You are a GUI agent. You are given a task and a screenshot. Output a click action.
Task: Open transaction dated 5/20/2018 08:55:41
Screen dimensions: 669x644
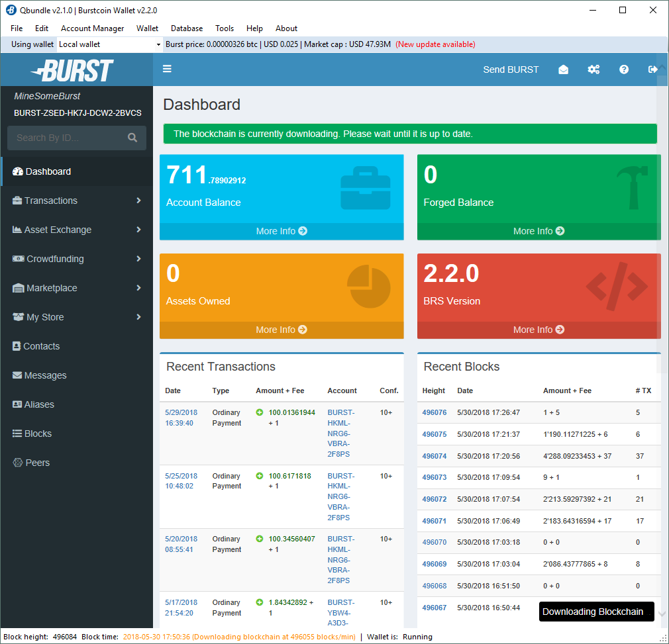181,544
